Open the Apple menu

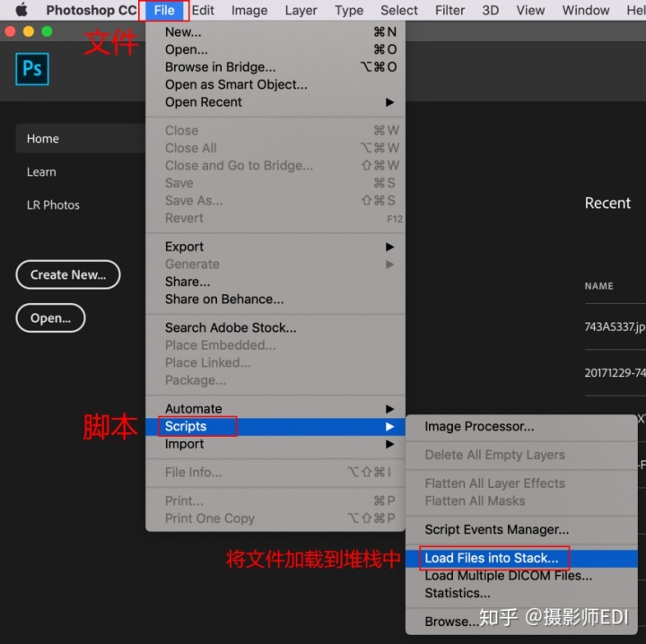click(x=22, y=10)
